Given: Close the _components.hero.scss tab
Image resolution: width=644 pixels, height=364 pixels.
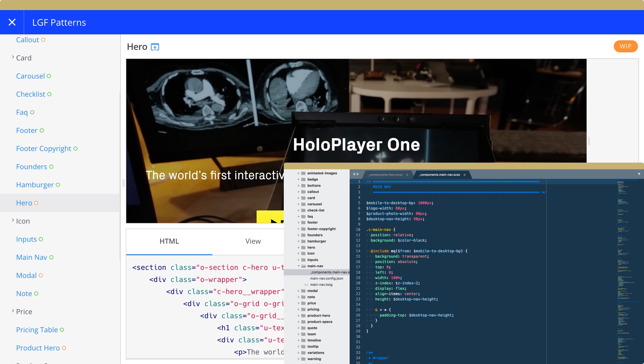Looking at the screenshot, I should click(407, 175).
